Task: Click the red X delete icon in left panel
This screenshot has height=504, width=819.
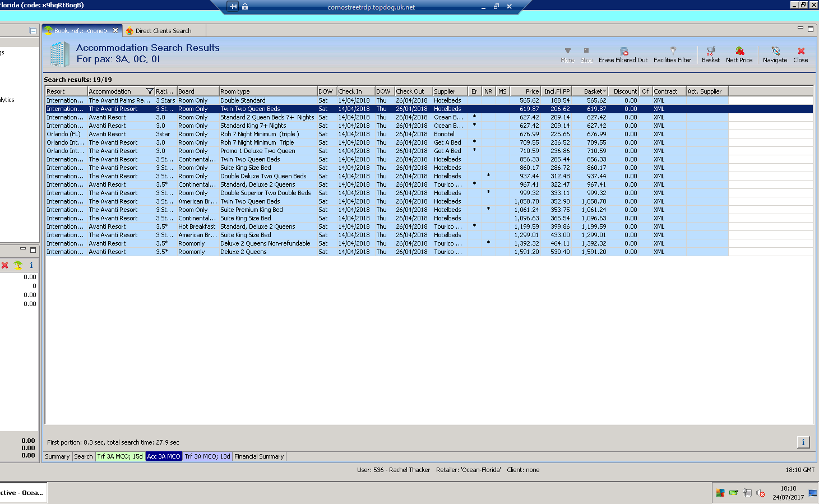Action: [x=5, y=265]
